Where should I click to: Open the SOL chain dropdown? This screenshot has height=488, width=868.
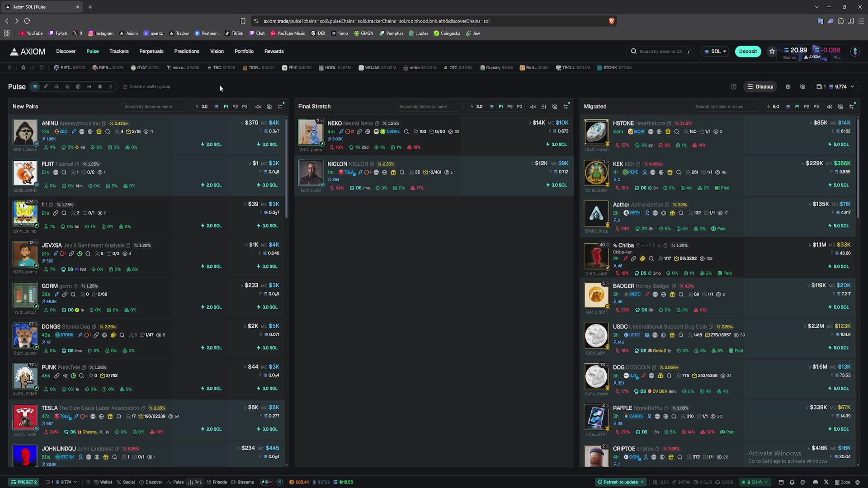pos(715,52)
